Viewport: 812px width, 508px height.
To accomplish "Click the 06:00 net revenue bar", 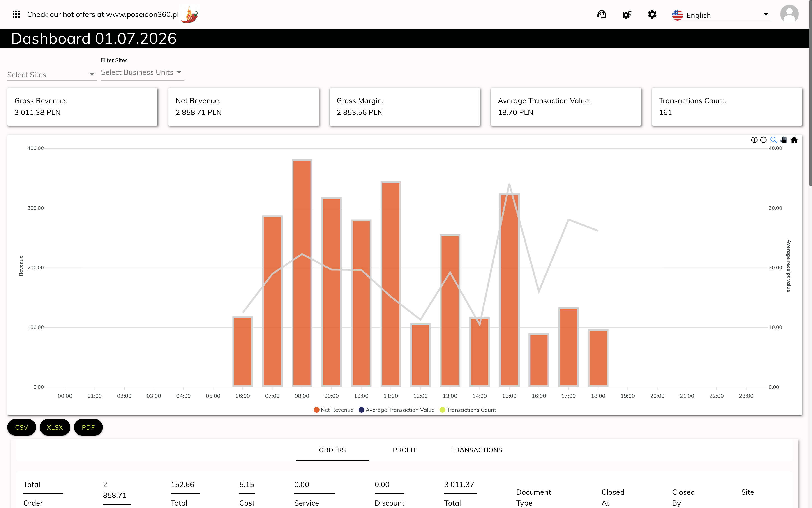I will [x=243, y=352].
